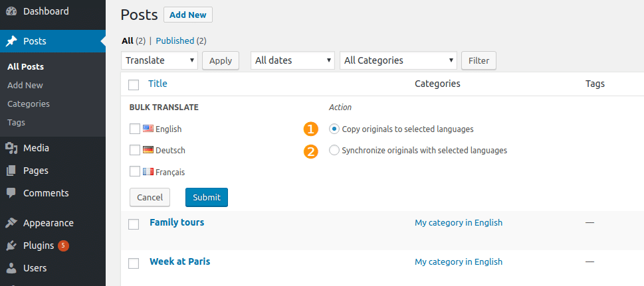Image resolution: width=644 pixels, height=286 pixels.
Task: Go to Categories in Posts submenu
Action: click(29, 104)
